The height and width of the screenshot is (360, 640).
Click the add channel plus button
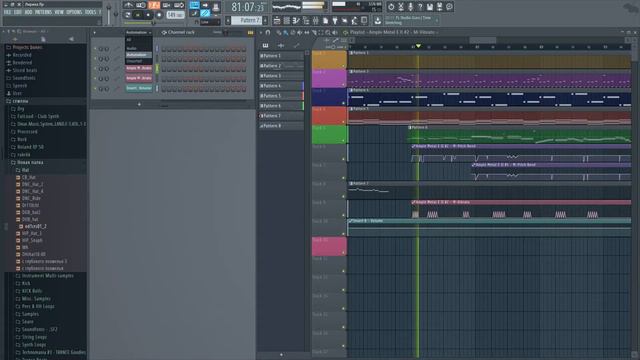pyautogui.click(x=139, y=104)
